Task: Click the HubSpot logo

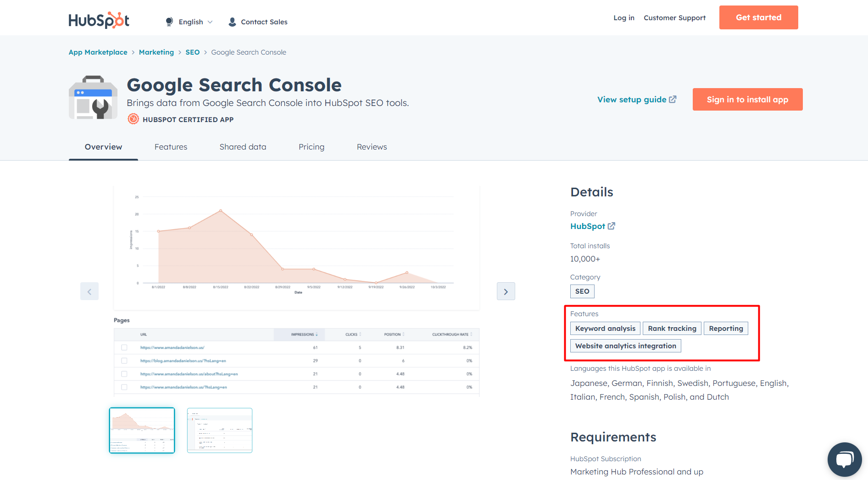Action: coord(99,20)
